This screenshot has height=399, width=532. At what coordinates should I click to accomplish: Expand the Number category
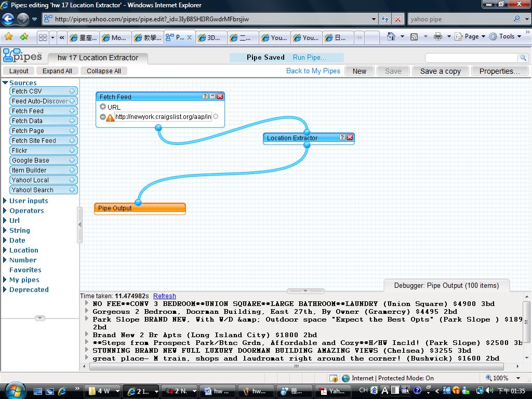tap(5, 260)
